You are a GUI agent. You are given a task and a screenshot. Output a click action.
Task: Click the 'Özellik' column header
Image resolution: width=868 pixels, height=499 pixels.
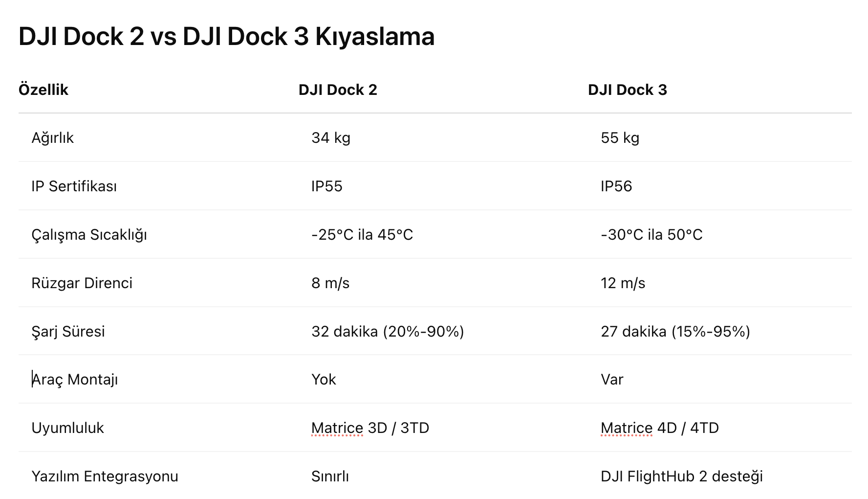(x=43, y=90)
